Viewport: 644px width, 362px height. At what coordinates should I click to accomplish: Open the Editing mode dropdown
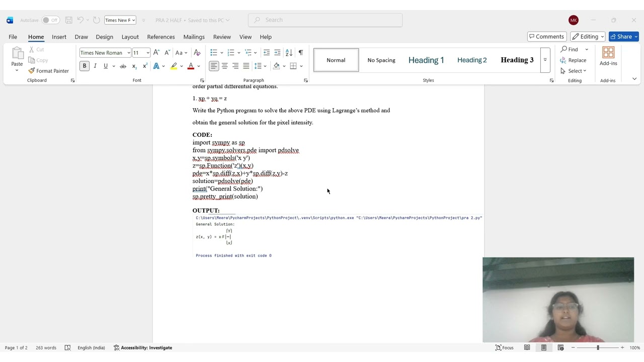coord(588,37)
